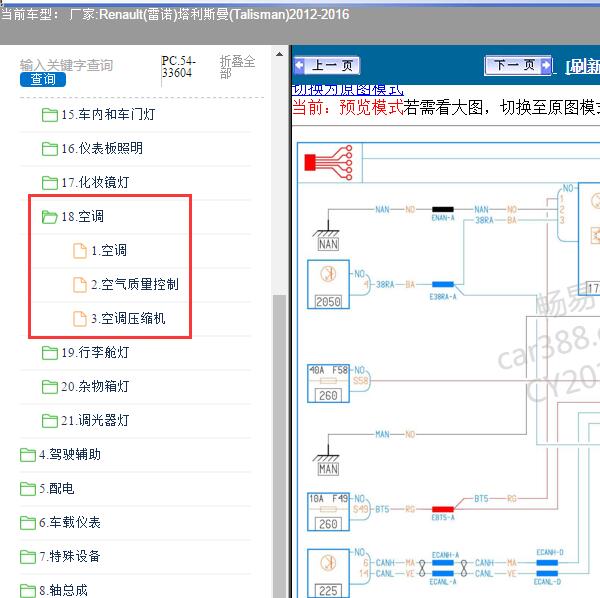Click the black ENAN-A connector splice
This screenshot has width=600, height=598.
[x=443, y=209]
